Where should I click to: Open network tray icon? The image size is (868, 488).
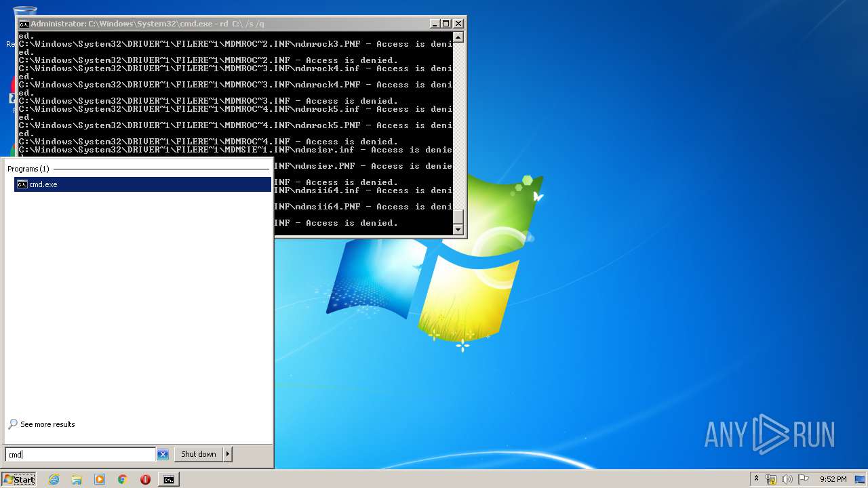click(x=771, y=479)
